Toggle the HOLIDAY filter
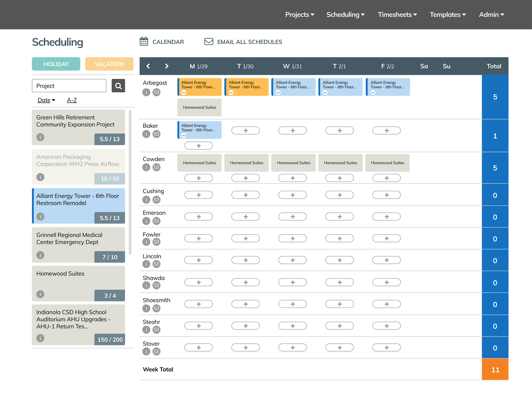Viewport: 532px width, 404px height. click(x=56, y=64)
